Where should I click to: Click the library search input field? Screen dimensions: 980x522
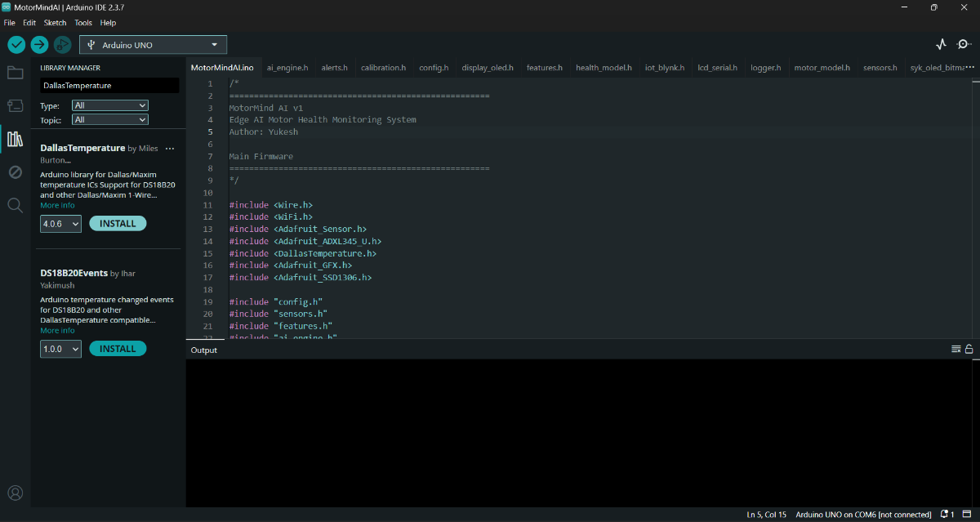109,85
